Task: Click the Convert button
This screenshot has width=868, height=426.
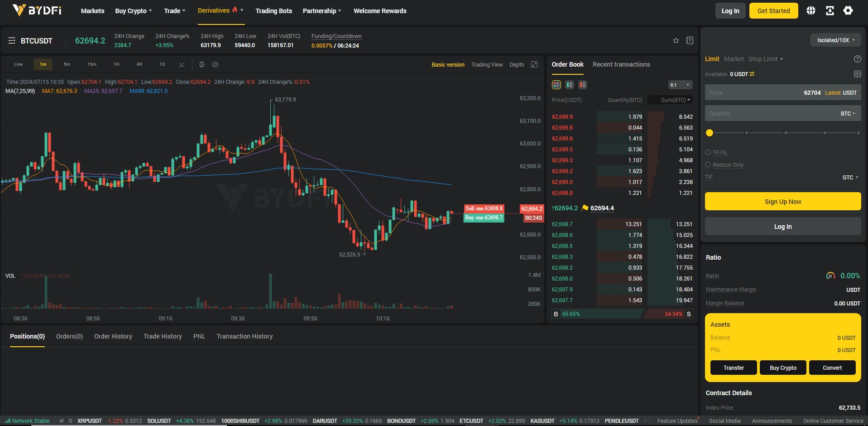Action: pyautogui.click(x=832, y=368)
